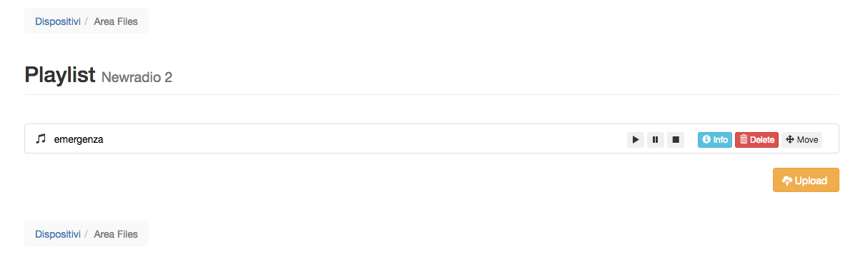Click the blank area of the emergenza row

[x=357, y=139]
